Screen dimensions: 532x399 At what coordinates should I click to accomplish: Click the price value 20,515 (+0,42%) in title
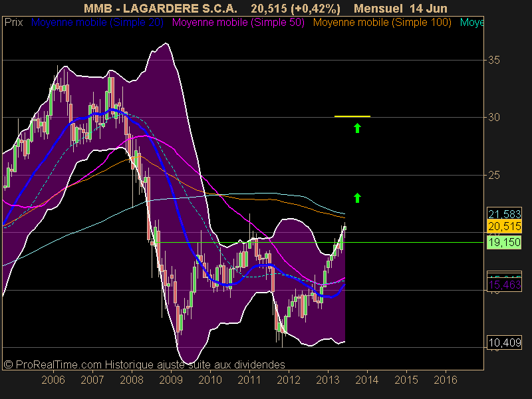[295, 8]
